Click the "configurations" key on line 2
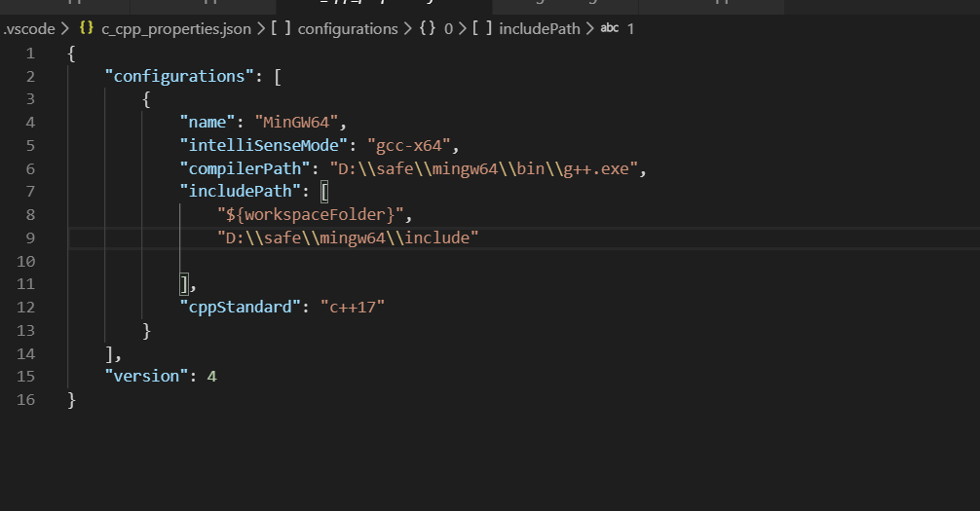 179,76
